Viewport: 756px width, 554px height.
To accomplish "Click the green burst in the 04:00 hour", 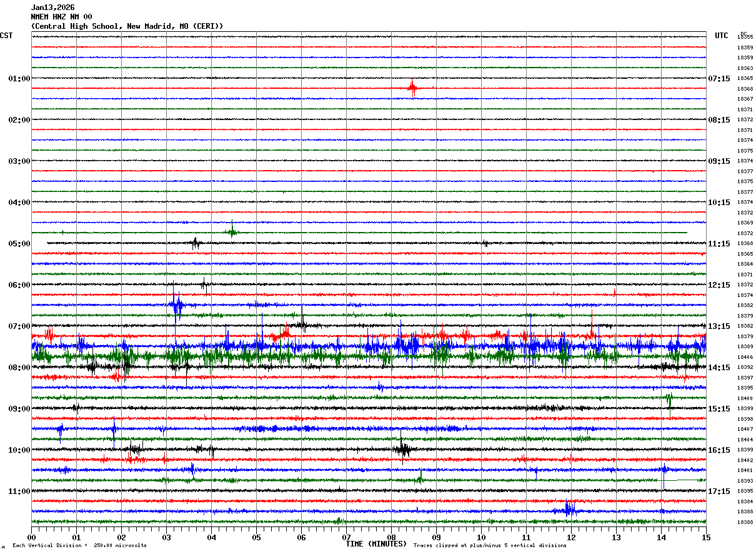I will coord(232,232).
